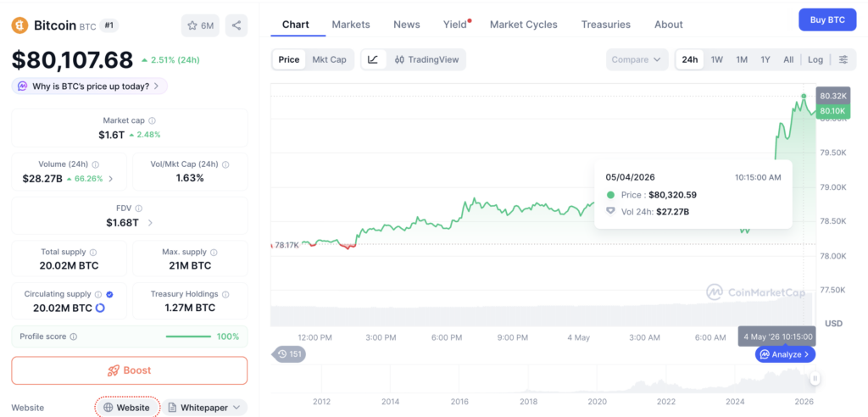The image size is (868, 417).
Task: Click the Analyze button
Action: (785, 354)
